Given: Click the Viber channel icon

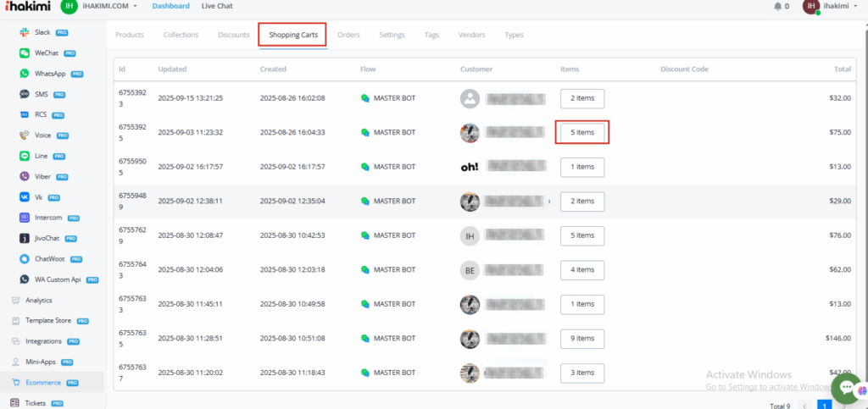Looking at the screenshot, I should (24, 176).
